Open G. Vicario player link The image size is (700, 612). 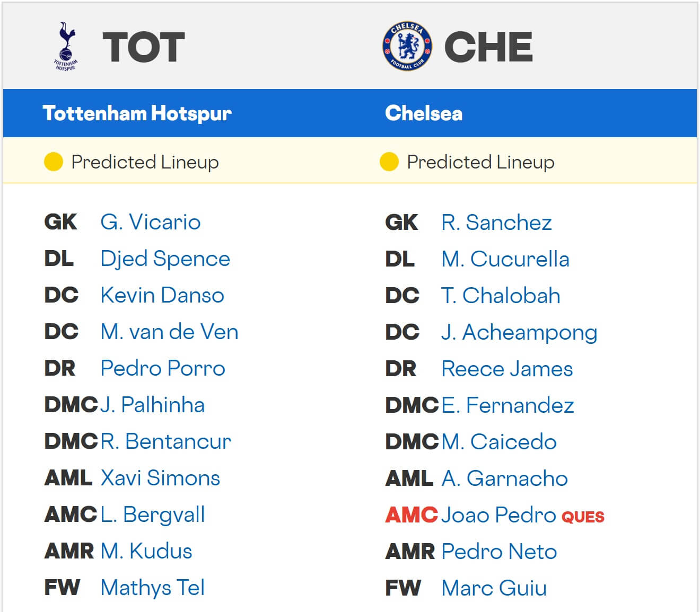(x=151, y=222)
